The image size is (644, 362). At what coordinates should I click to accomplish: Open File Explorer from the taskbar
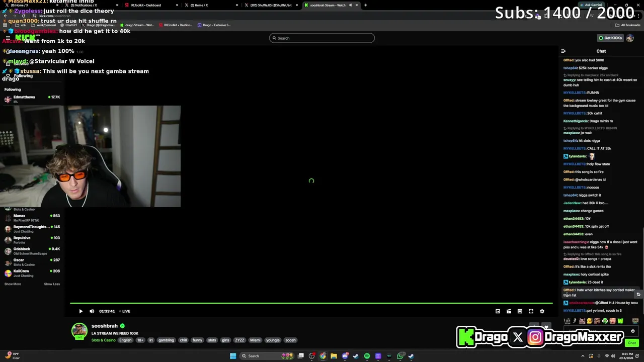click(334, 356)
